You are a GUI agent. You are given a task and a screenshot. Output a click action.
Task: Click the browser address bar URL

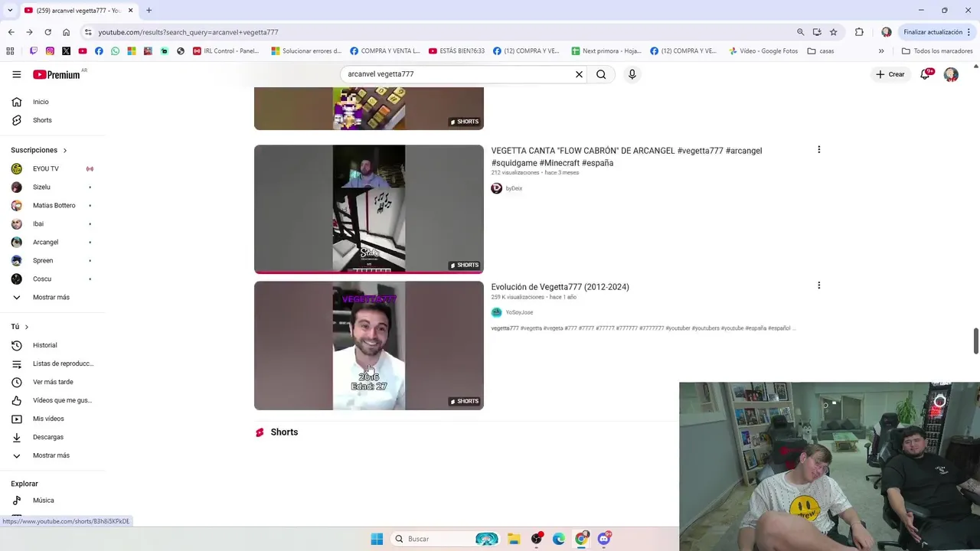188,32
